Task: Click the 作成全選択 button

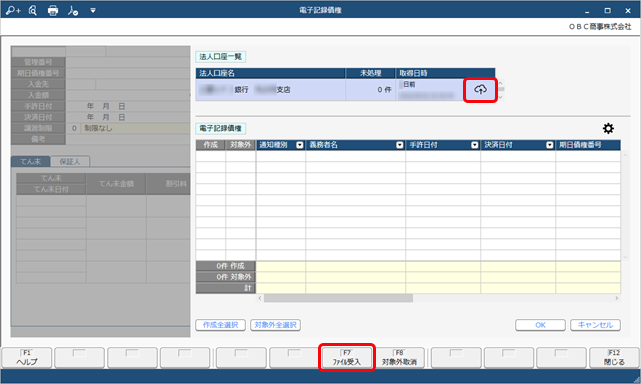Action: click(220, 325)
